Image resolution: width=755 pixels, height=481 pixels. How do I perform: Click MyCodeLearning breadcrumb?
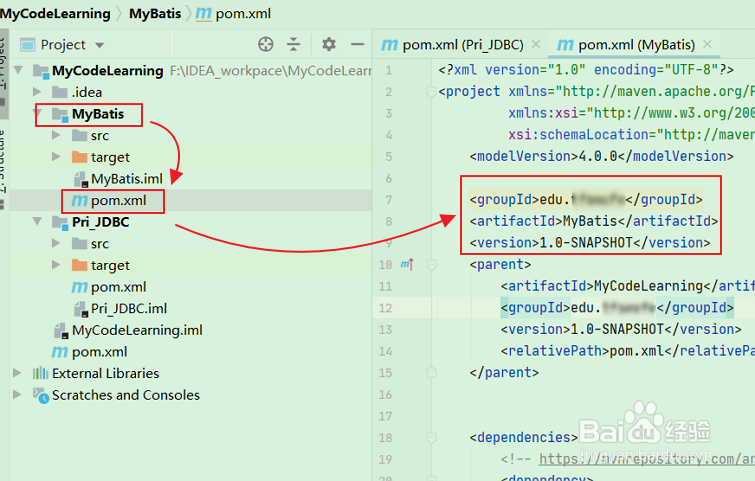55,13
